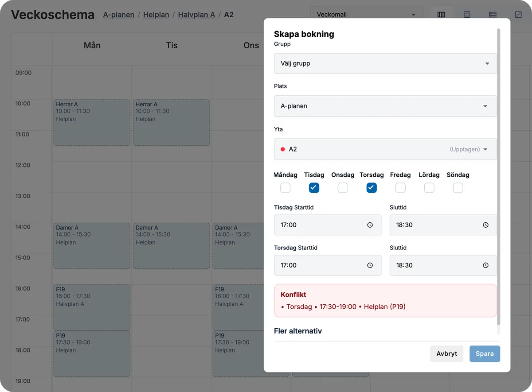Check the Fredag checkbox

click(x=400, y=188)
